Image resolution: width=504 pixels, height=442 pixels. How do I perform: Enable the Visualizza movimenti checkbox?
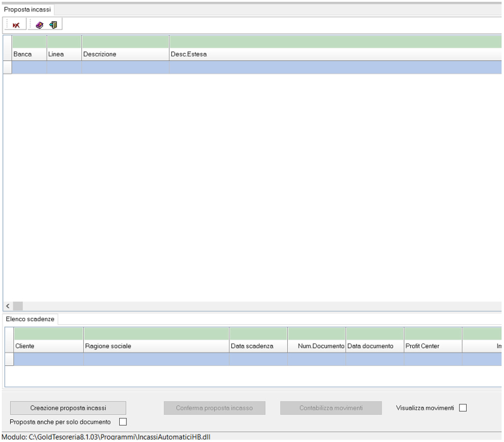(x=463, y=408)
